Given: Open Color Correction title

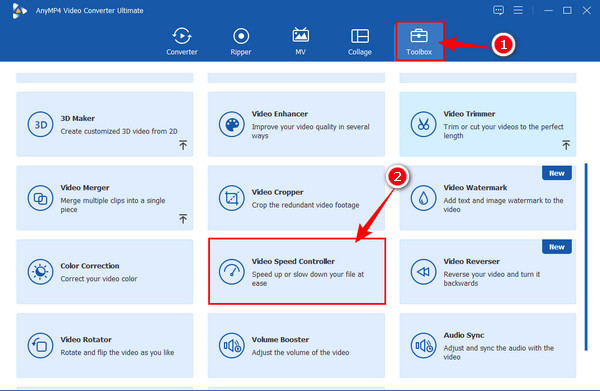Looking at the screenshot, I should pyautogui.click(x=90, y=266).
